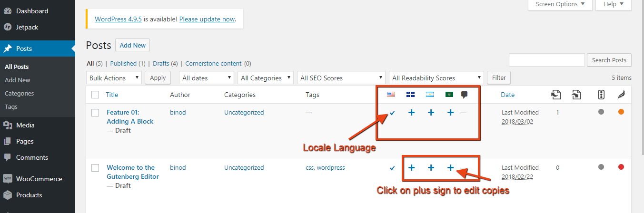Image resolution: width=644 pixels, height=213 pixels.
Task: Click the Argentina flag language column icon
Action: 430,95
